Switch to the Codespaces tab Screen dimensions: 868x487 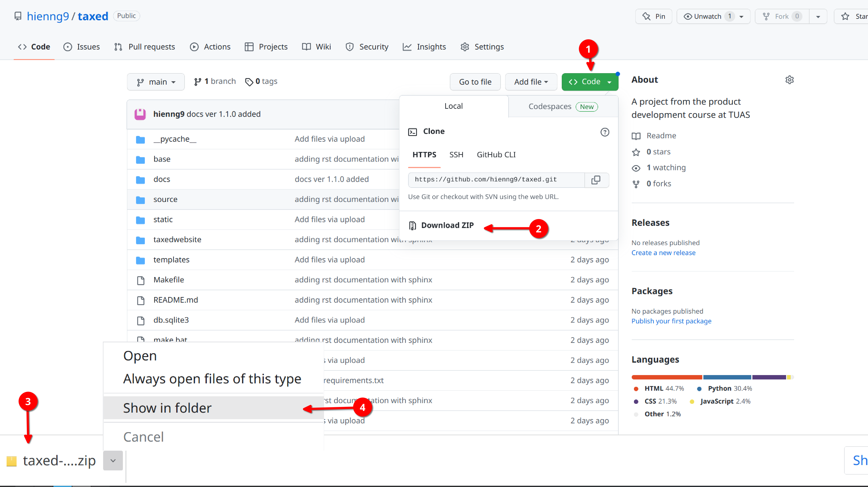pos(563,107)
